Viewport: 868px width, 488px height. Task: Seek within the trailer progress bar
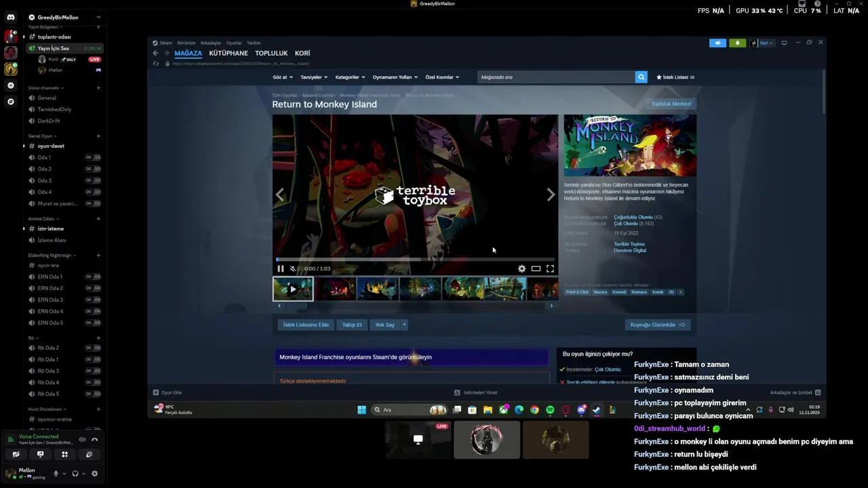[415, 260]
